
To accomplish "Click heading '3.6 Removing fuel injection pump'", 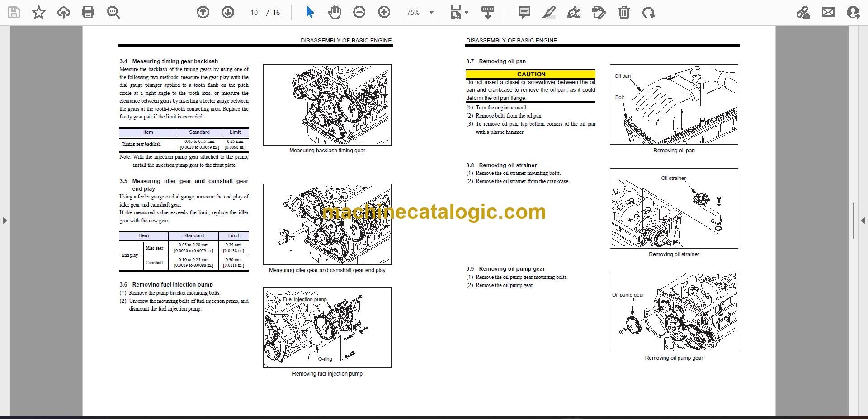I will [x=166, y=285].
